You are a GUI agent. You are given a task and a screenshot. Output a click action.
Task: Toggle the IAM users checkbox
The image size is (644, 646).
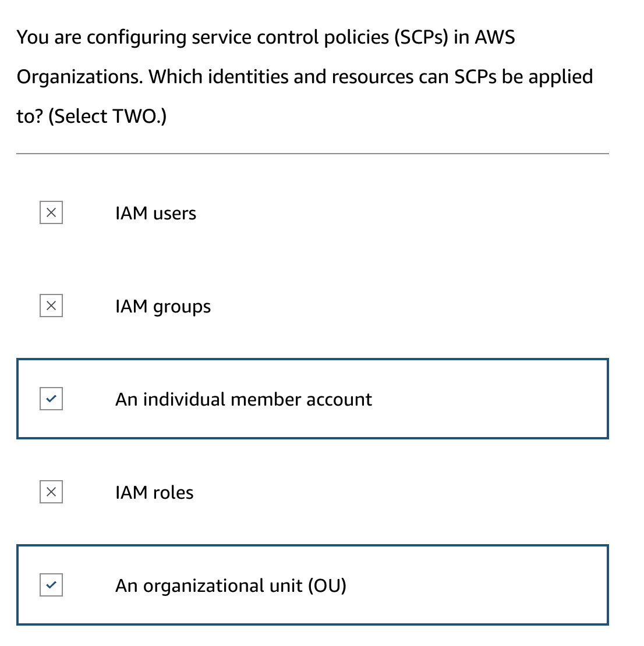tap(51, 213)
